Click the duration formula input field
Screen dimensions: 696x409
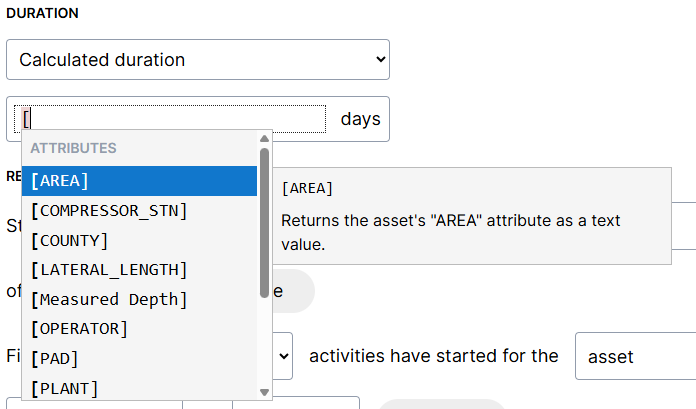pyautogui.click(x=175, y=119)
